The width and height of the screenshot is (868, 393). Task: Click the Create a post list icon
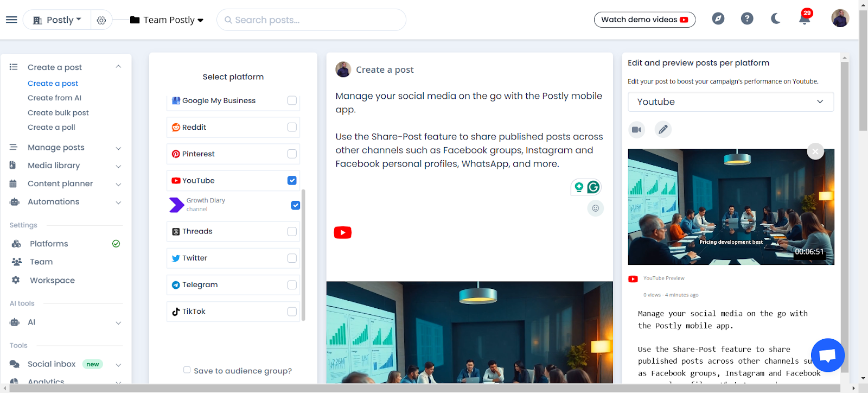pyautogui.click(x=14, y=67)
